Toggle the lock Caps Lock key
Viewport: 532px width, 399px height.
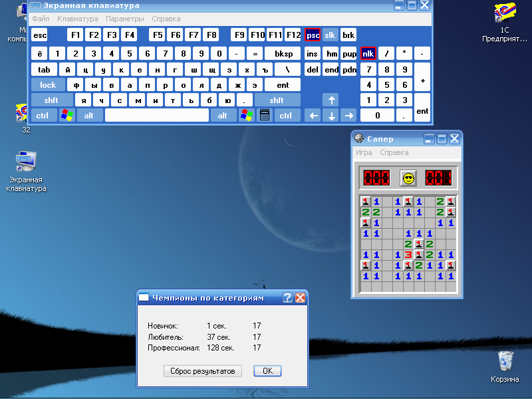tap(48, 85)
